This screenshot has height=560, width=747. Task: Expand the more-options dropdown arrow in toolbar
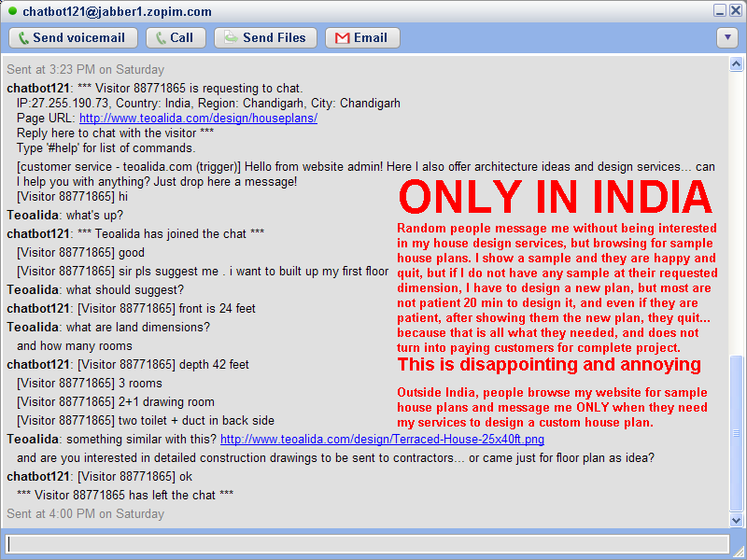coord(727,37)
